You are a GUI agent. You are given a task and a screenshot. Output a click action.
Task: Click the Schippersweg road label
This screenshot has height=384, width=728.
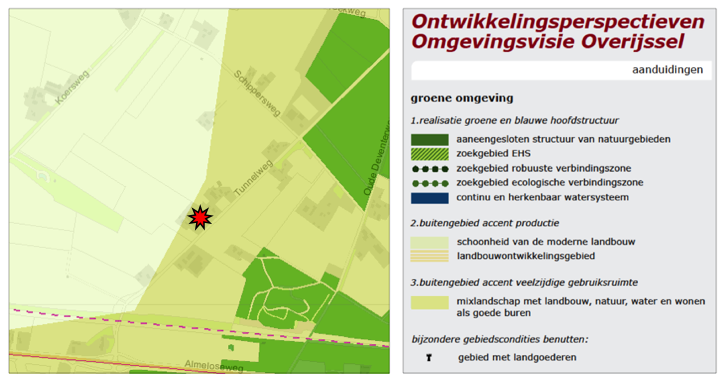point(257,93)
